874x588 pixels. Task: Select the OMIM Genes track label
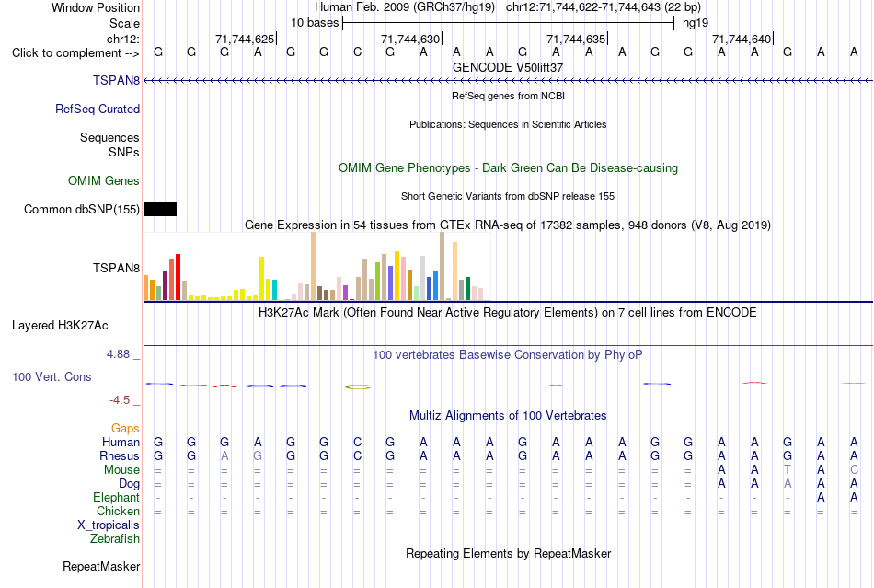pyautogui.click(x=103, y=180)
